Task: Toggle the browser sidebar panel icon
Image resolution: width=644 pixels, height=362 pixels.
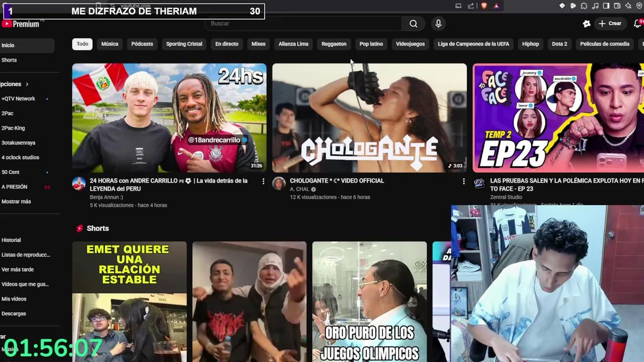Action: (606, 6)
